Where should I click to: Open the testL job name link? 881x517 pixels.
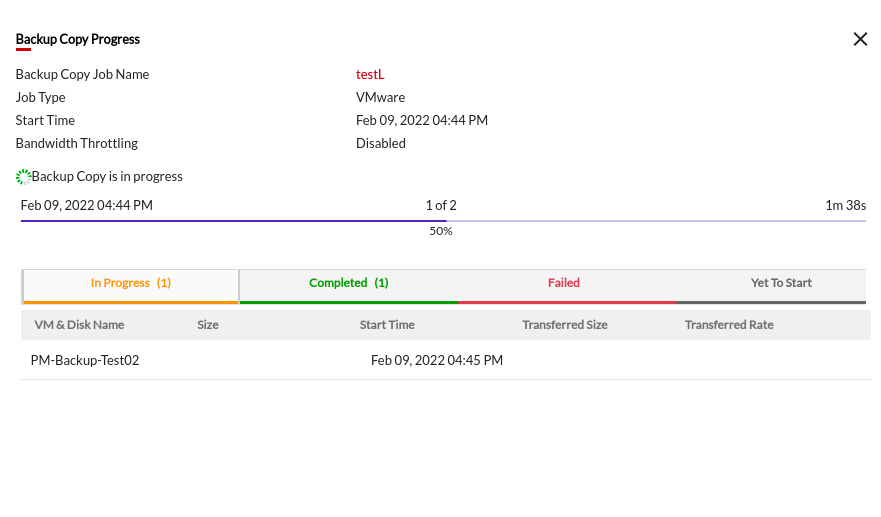point(370,74)
